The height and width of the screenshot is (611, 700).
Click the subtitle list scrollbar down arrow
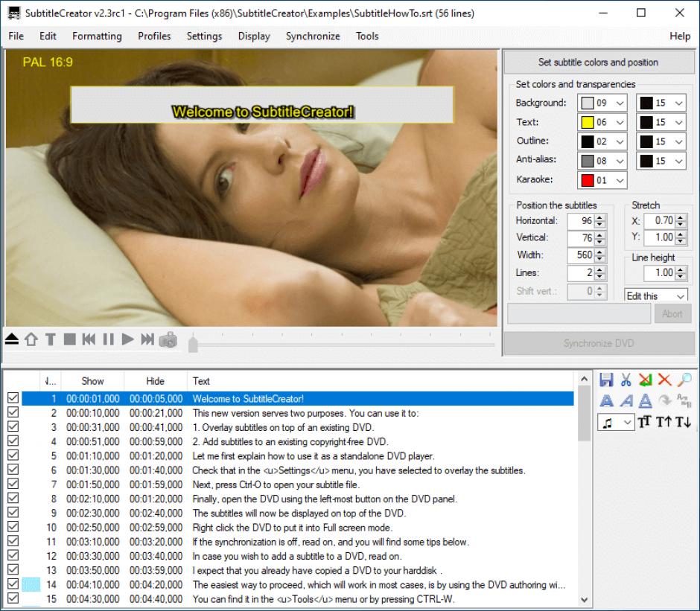pos(584,600)
